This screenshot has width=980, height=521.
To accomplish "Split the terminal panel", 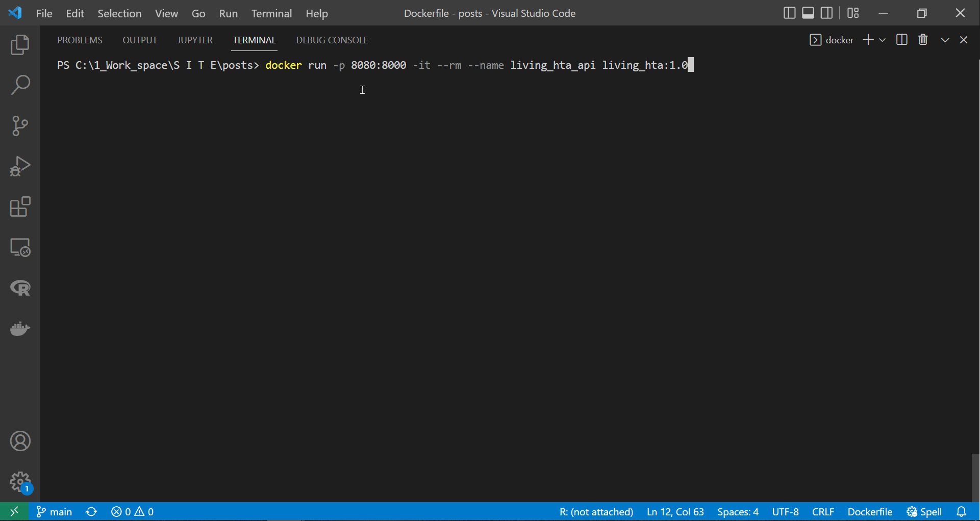I will tap(901, 40).
